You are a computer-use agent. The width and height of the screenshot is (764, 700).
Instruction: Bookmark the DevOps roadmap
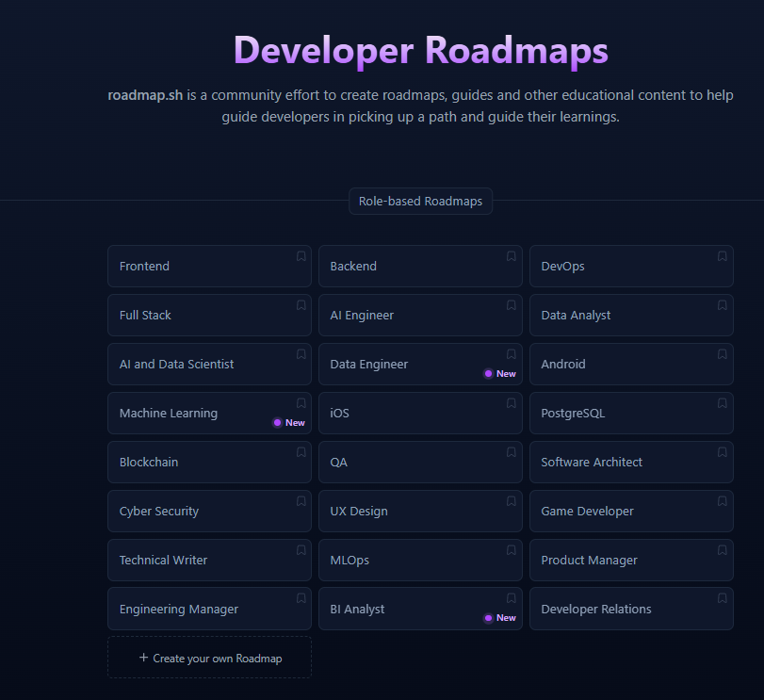(723, 256)
